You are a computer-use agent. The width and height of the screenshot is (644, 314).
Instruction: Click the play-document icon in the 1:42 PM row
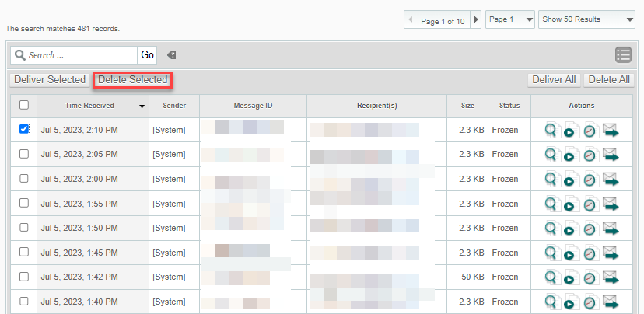coord(572,279)
